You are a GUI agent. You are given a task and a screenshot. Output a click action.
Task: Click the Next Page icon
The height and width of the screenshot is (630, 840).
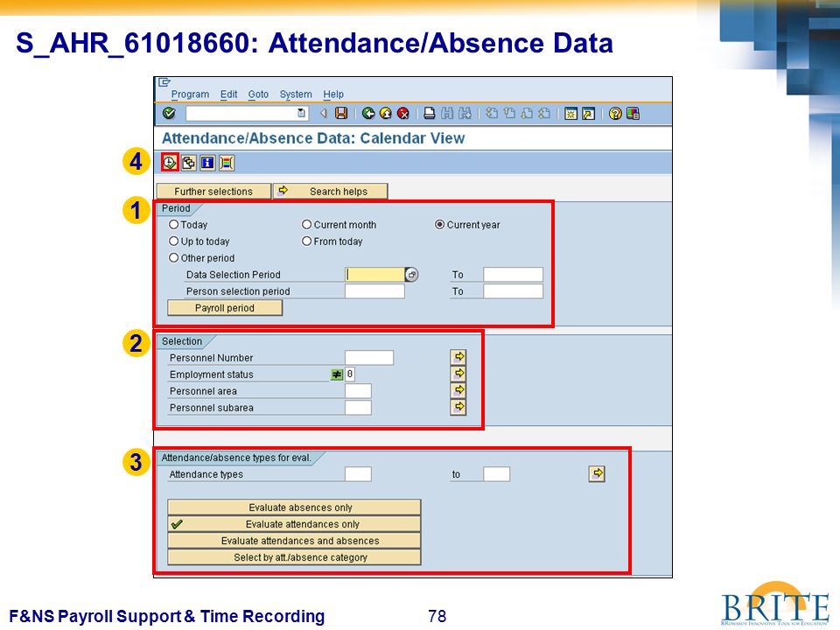click(527, 113)
